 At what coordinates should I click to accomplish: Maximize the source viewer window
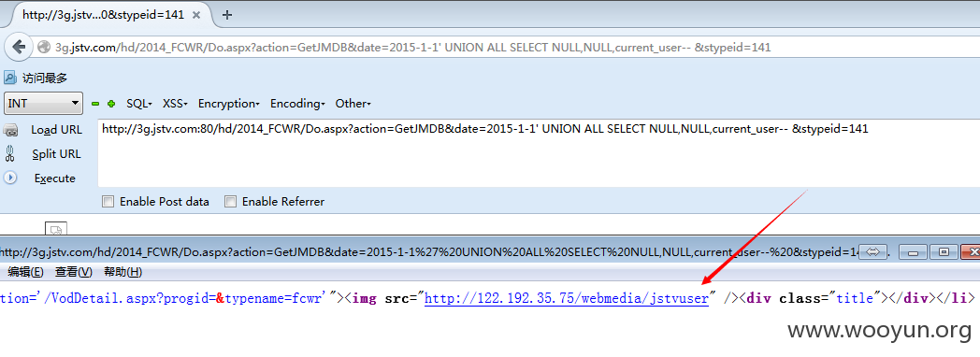pyautogui.click(x=944, y=252)
